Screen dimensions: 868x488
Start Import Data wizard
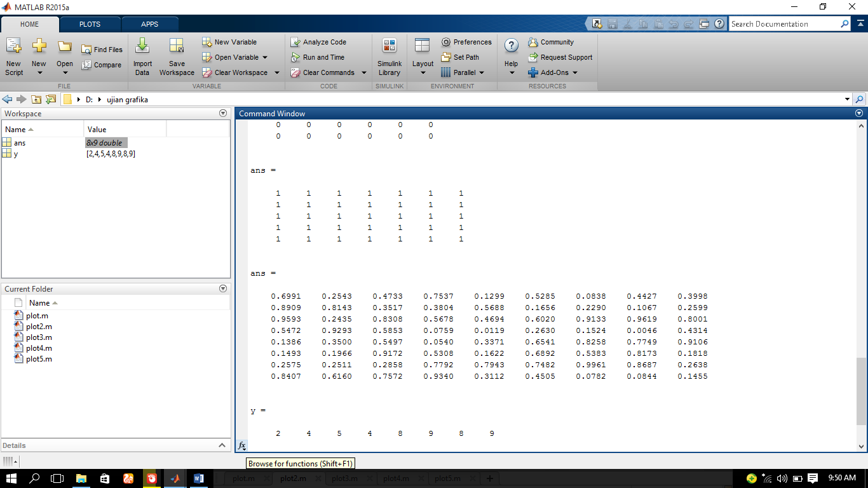142,57
